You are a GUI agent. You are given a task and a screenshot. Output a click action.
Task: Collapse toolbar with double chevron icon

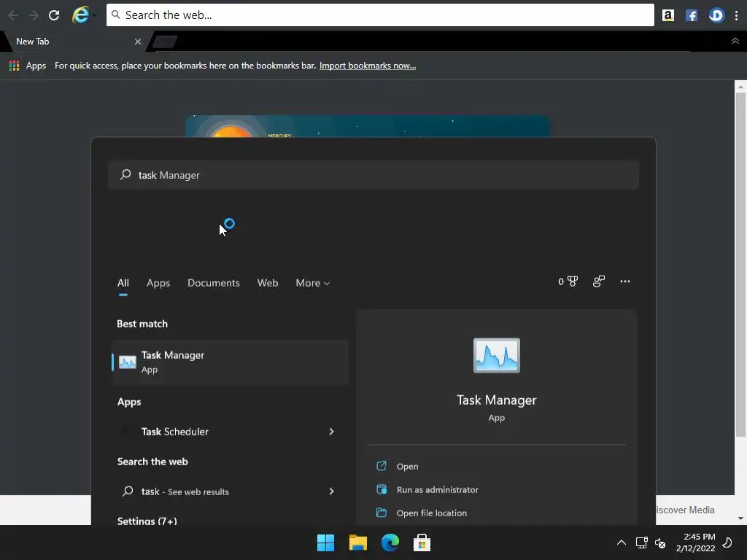pyautogui.click(x=735, y=42)
